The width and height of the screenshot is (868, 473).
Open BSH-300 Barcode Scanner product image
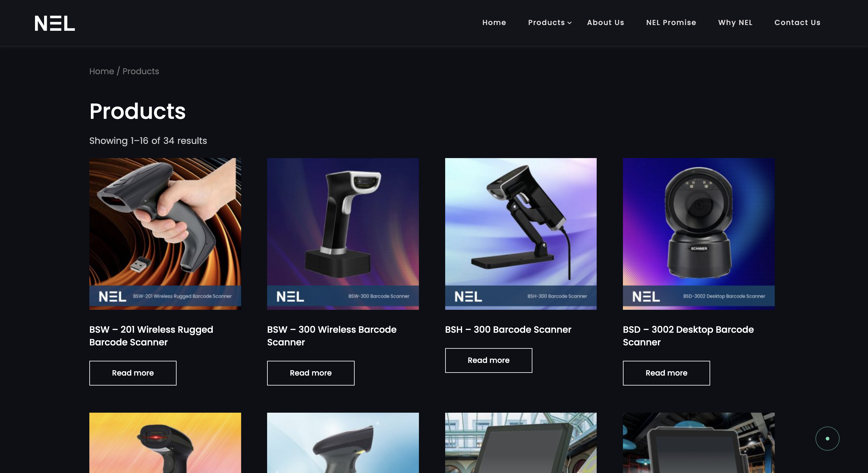pyautogui.click(x=521, y=234)
